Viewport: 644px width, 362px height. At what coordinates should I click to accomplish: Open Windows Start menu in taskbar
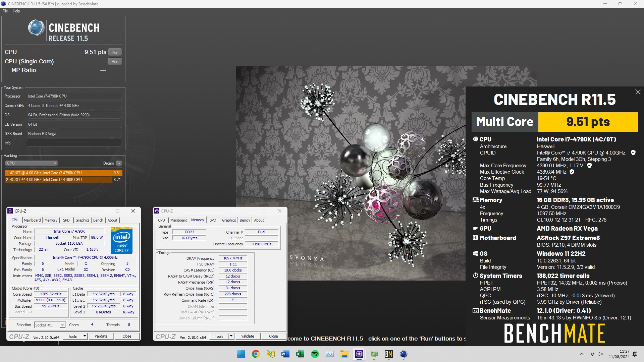pyautogui.click(x=241, y=354)
